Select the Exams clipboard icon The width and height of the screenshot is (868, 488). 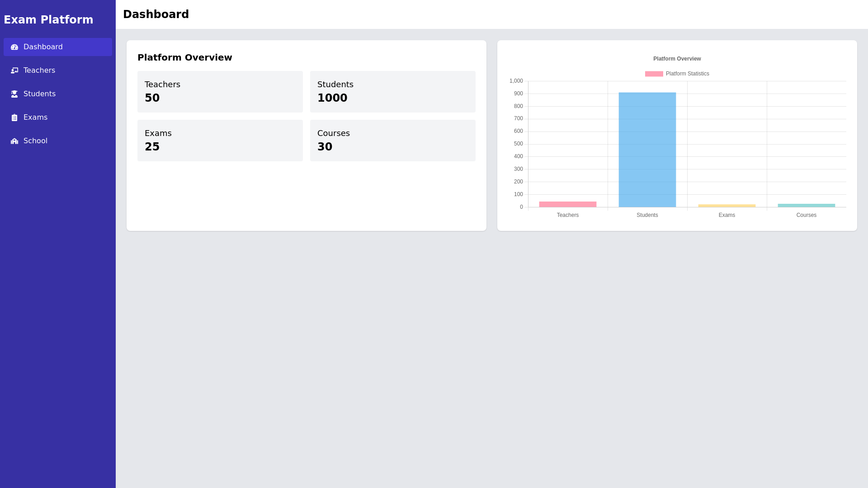tap(14, 117)
